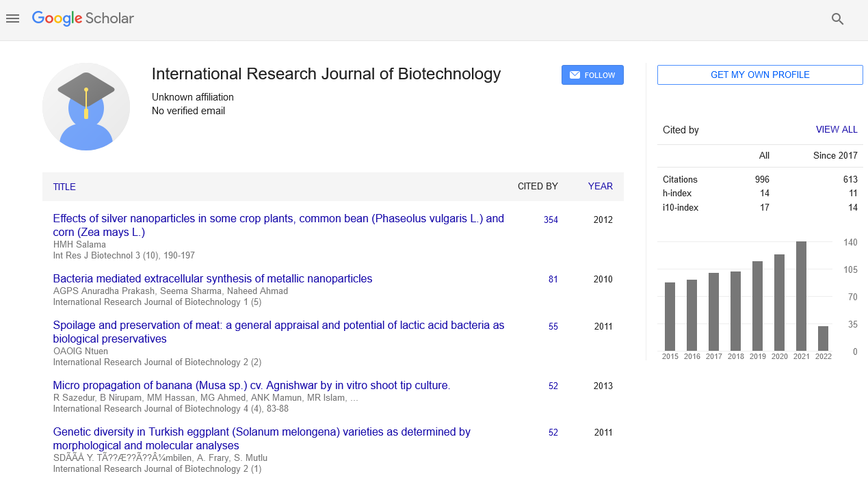Click the 2018 bar in citations chart
The height and width of the screenshot is (478, 868).
pyautogui.click(x=736, y=311)
